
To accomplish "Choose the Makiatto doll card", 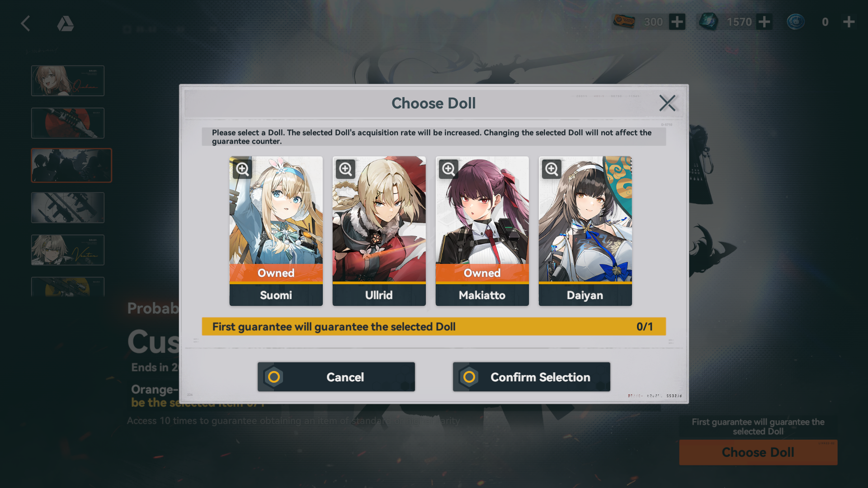I will coord(482,231).
